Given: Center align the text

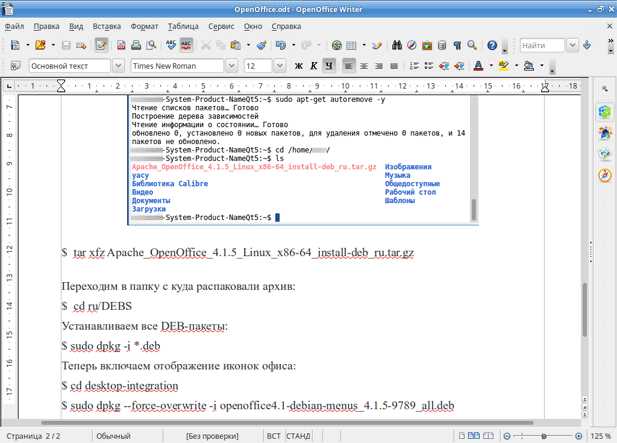Looking at the screenshot, I should click(364, 66).
